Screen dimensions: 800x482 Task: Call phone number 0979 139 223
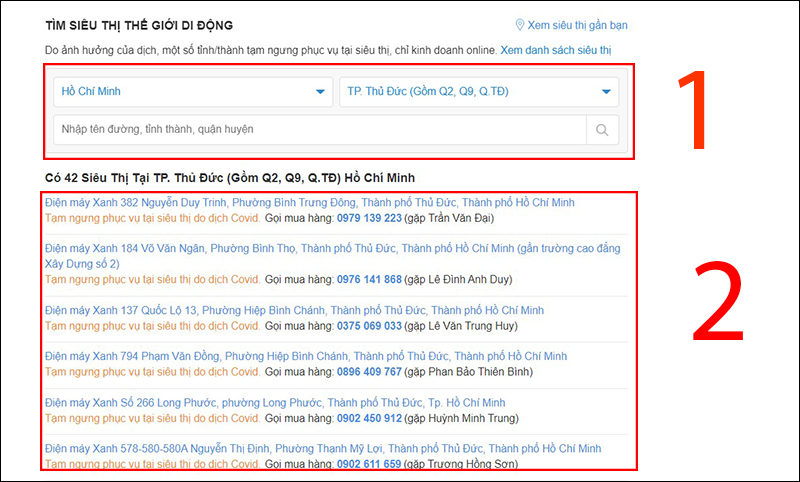369,218
